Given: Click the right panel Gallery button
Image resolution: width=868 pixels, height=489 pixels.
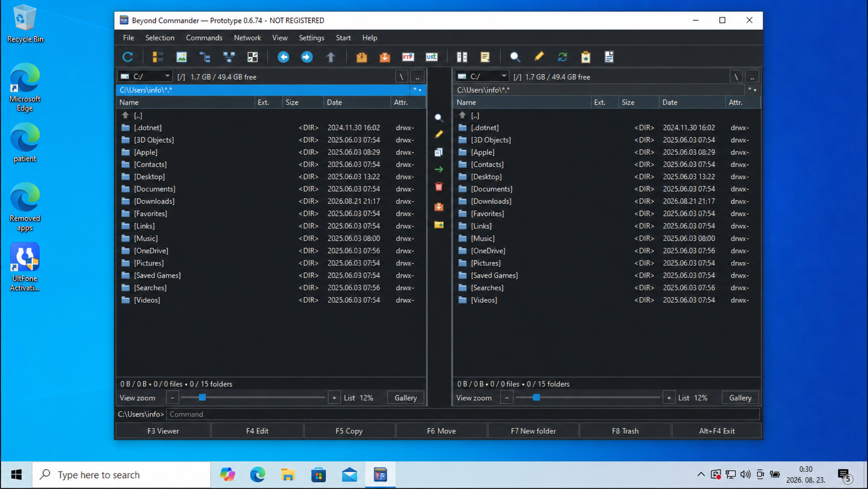Looking at the screenshot, I should [740, 398].
